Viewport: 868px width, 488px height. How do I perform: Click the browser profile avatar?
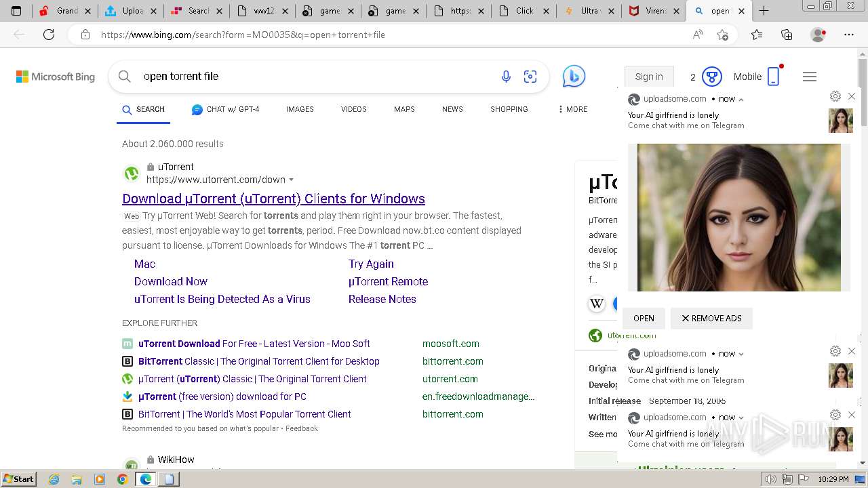[x=818, y=35]
